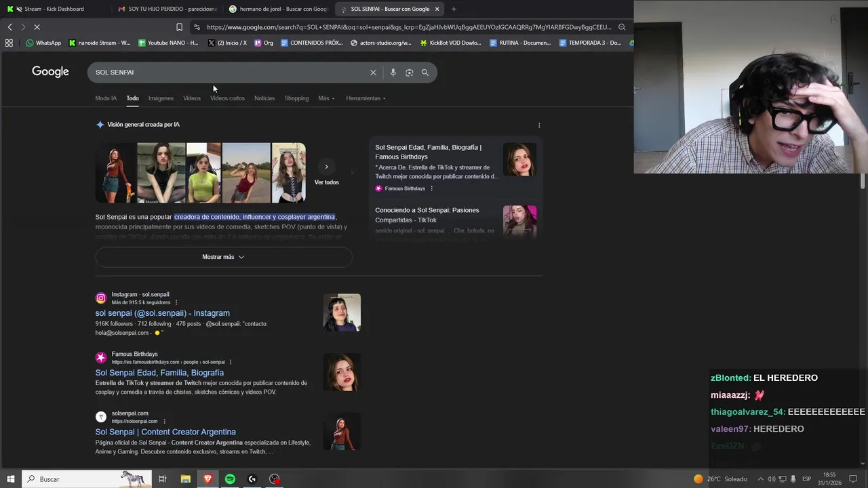Expand the Más search filter dropdown
868x488 pixels.
(x=326, y=98)
